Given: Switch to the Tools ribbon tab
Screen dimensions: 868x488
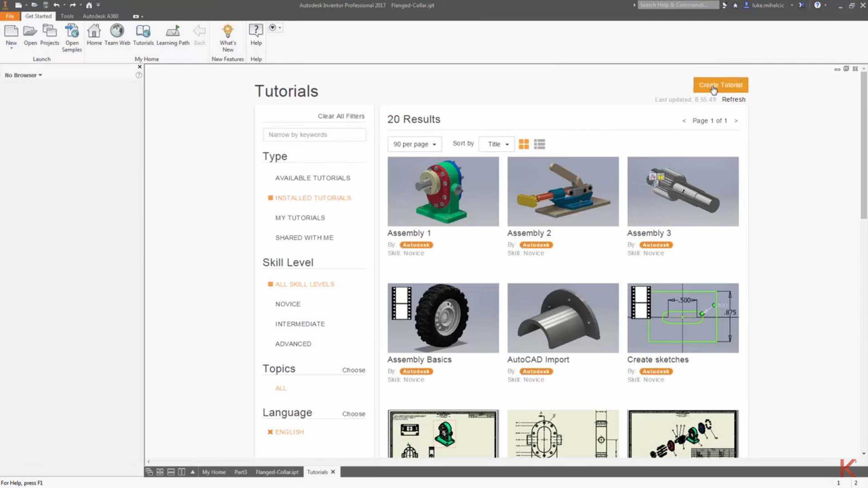Looking at the screenshot, I should tap(67, 16).
